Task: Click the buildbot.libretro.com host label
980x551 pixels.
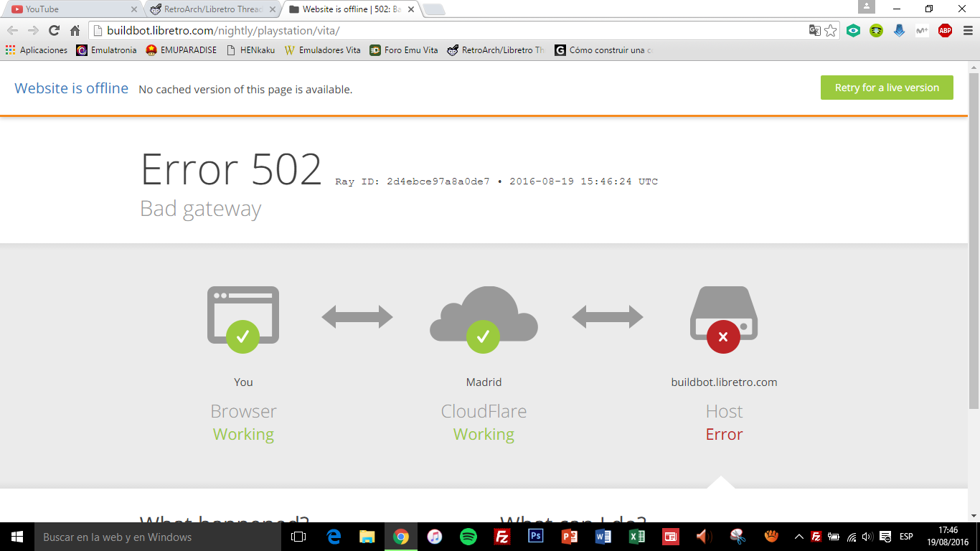Action: [724, 382]
